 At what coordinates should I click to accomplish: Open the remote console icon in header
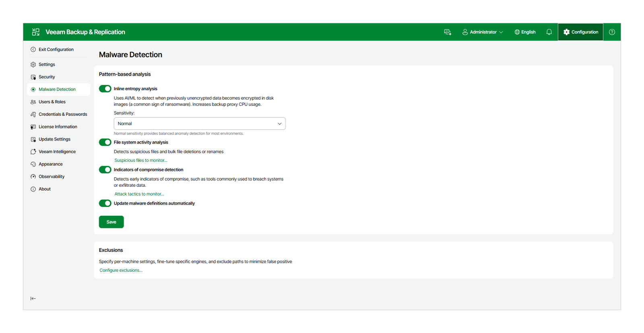pos(448,32)
